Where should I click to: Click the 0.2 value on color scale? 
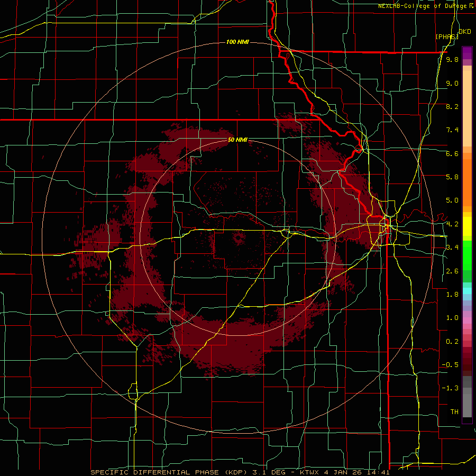point(452,342)
